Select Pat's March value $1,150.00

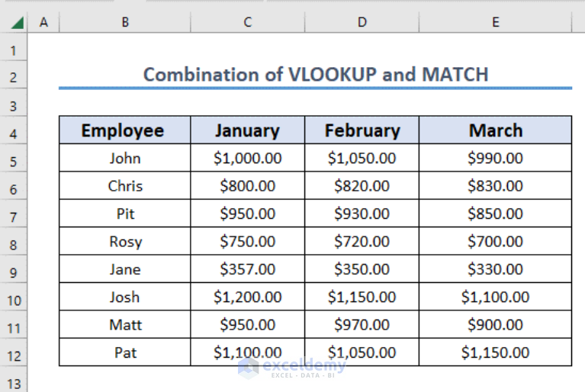point(496,352)
